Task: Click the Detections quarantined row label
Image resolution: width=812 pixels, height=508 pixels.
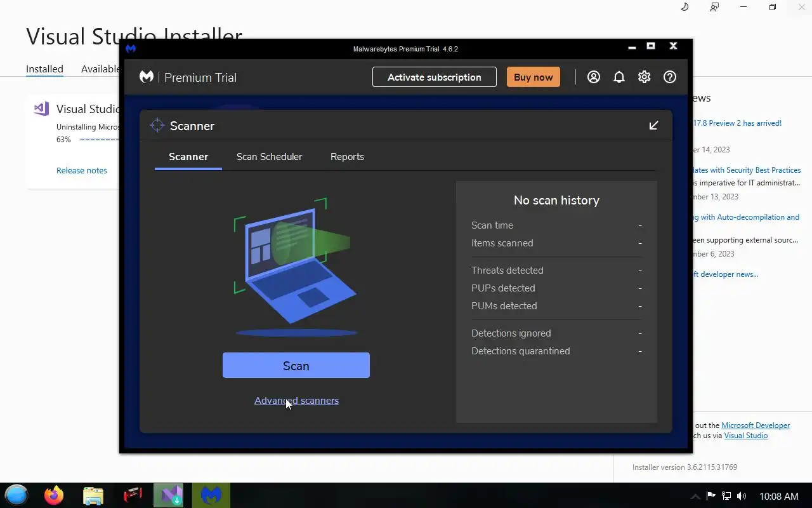Action: pos(520,351)
